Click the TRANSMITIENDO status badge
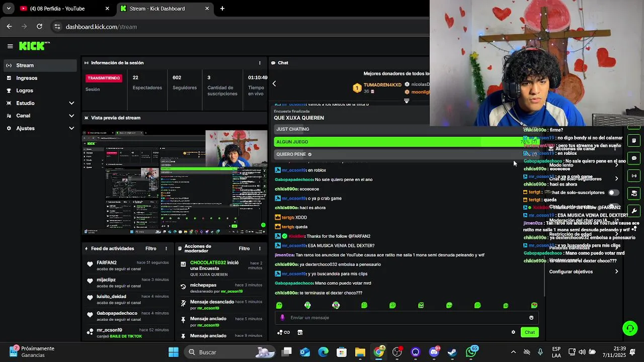The width and height of the screenshot is (644, 362). pyautogui.click(x=104, y=78)
